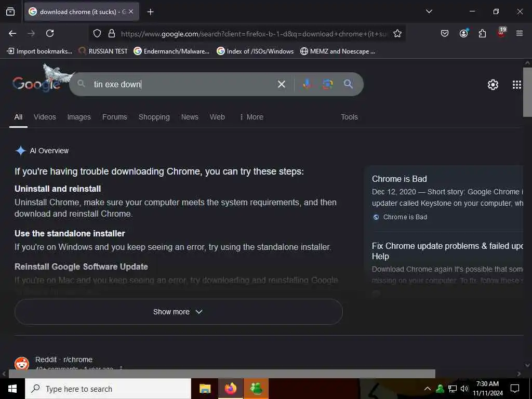Switch to the Shopping tab
The image size is (532, 399).
tap(154, 117)
